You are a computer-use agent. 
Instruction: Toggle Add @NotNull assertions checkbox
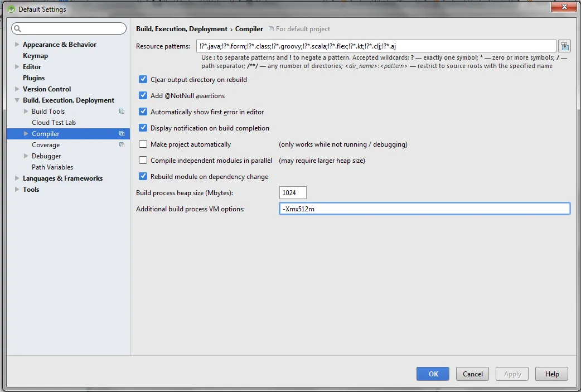[143, 95]
